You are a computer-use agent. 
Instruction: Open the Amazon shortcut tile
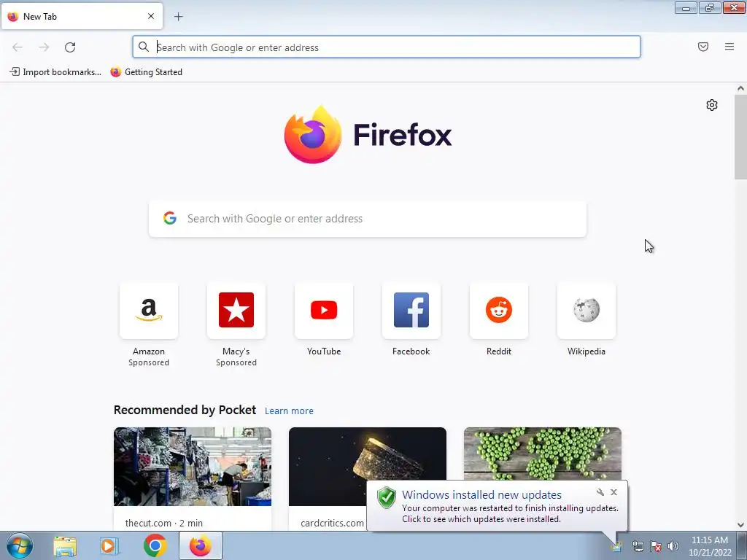pyautogui.click(x=149, y=311)
